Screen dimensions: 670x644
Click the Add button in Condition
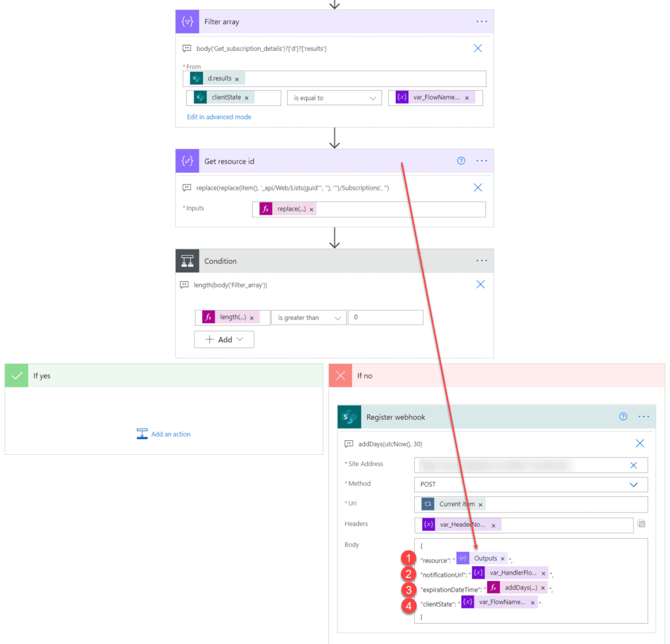tap(224, 340)
